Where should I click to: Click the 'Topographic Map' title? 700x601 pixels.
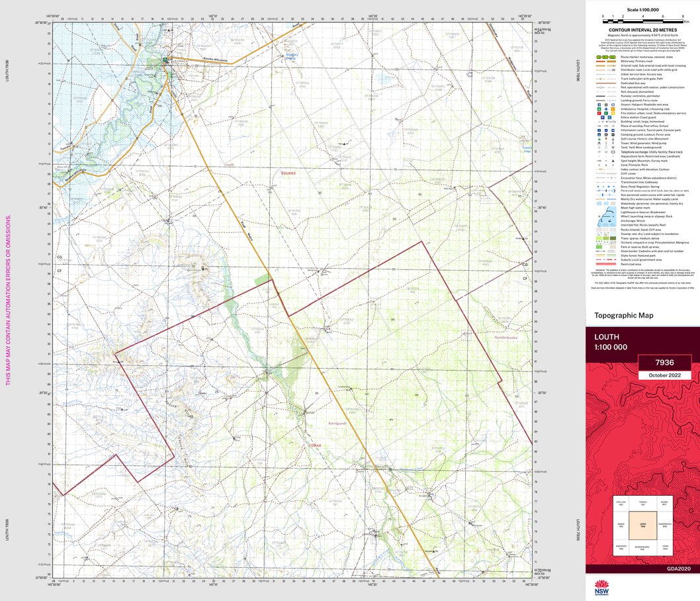click(x=624, y=315)
